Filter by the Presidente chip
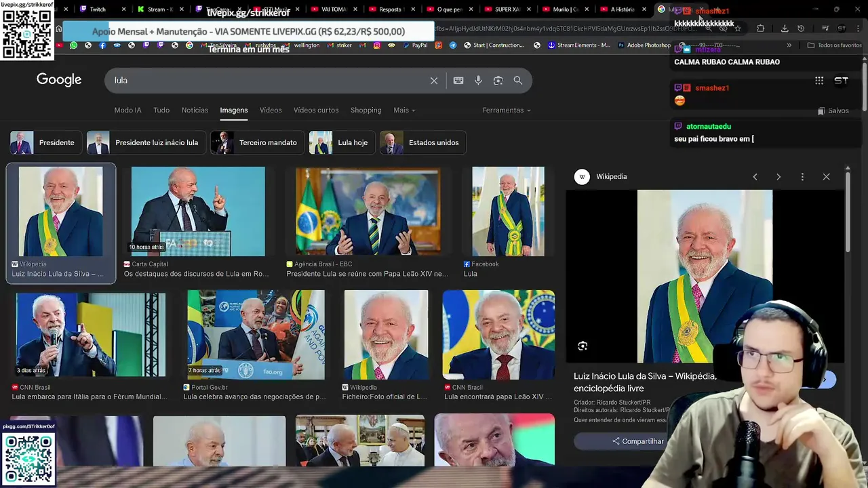868x488 pixels. click(x=45, y=143)
